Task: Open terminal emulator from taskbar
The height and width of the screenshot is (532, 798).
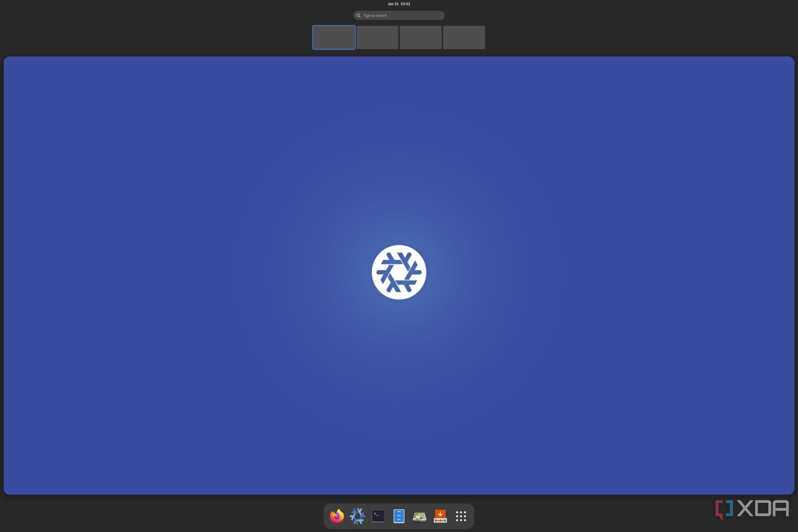Action: coord(378,516)
